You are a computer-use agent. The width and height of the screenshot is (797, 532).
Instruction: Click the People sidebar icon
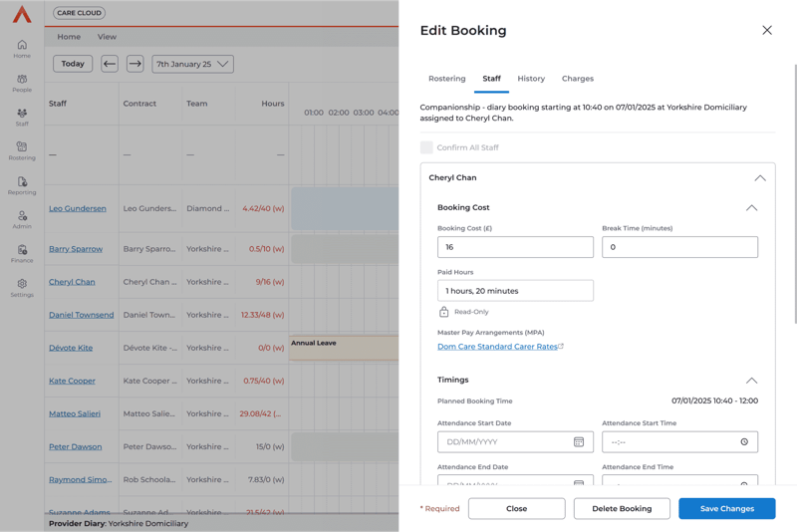click(x=22, y=83)
